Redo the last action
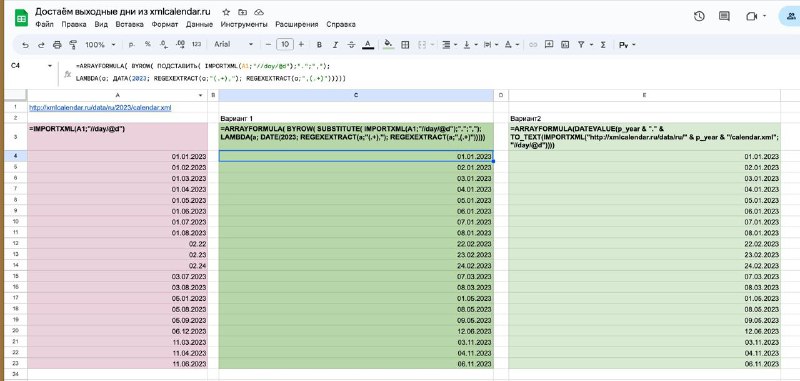This screenshot has width=800, height=381. pos(41,45)
